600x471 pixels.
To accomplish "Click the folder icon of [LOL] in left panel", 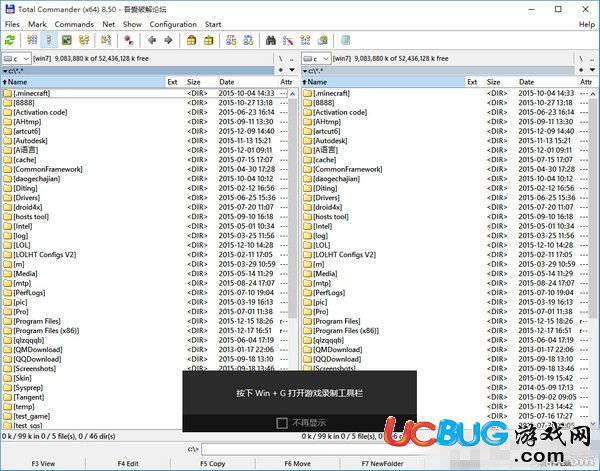I will point(8,245).
